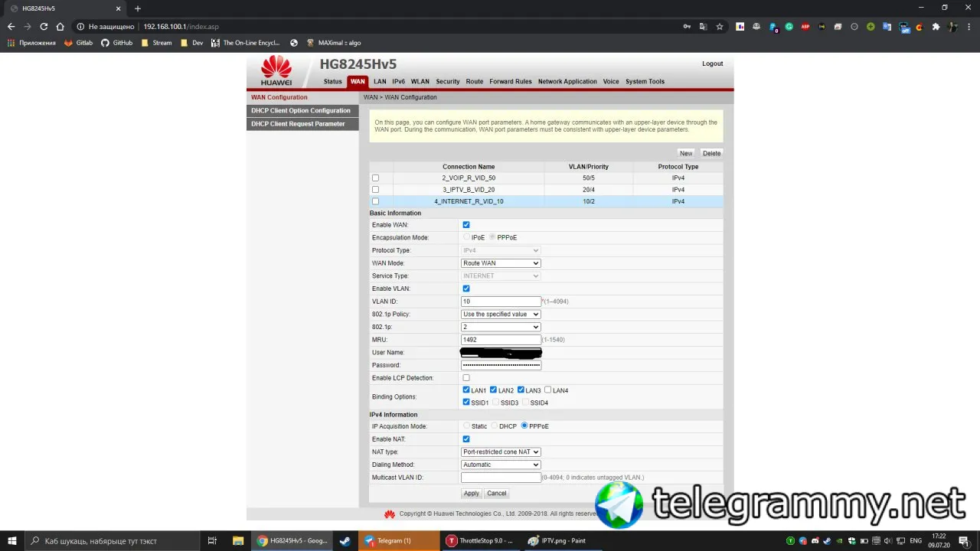Open the Apps (Приложения) shortcut
980x551 pixels.
click(31, 43)
